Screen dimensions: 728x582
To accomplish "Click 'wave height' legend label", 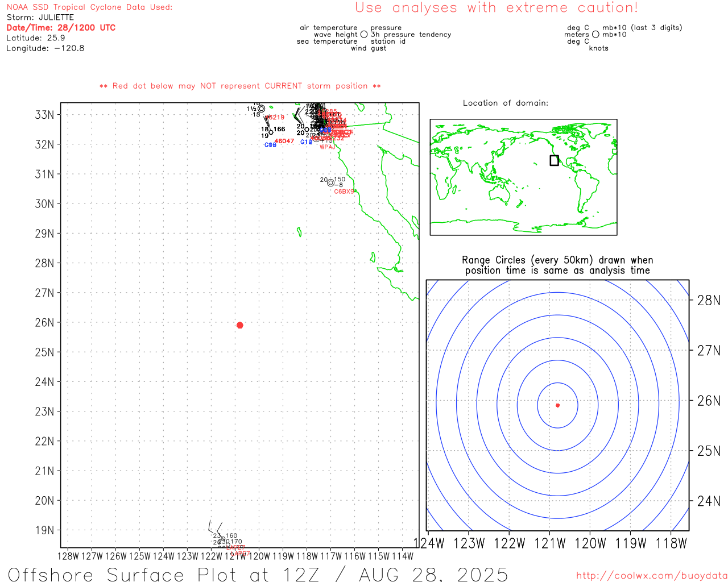I will pyautogui.click(x=336, y=34).
